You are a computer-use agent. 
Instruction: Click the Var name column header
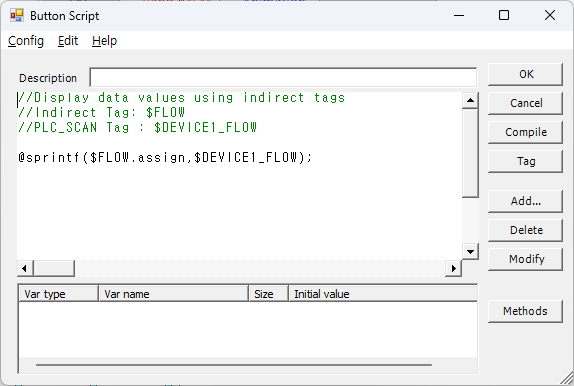click(x=174, y=294)
